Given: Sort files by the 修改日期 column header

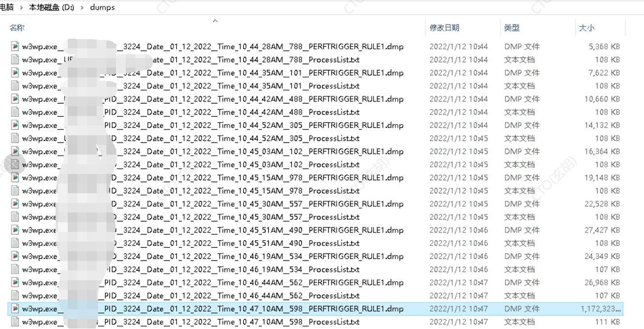Looking at the screenshot, I should click(x=444, y=28).
